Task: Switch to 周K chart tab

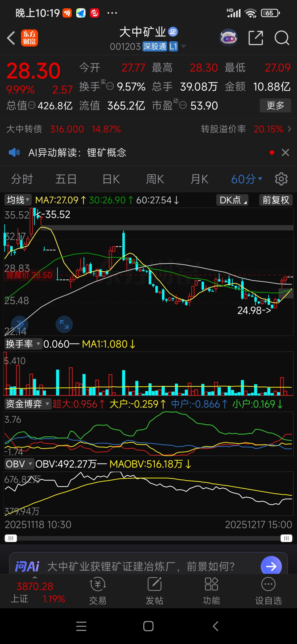Action: (155, 179)
